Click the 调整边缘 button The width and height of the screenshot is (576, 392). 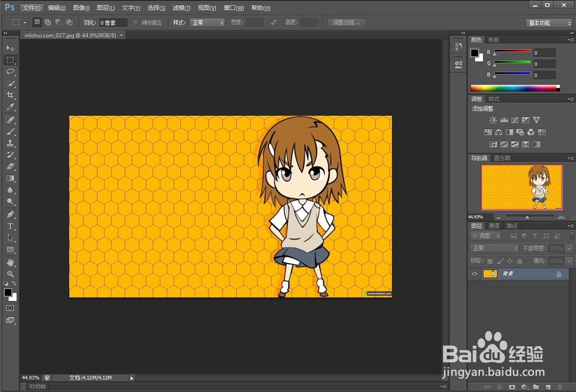(346, 22)
